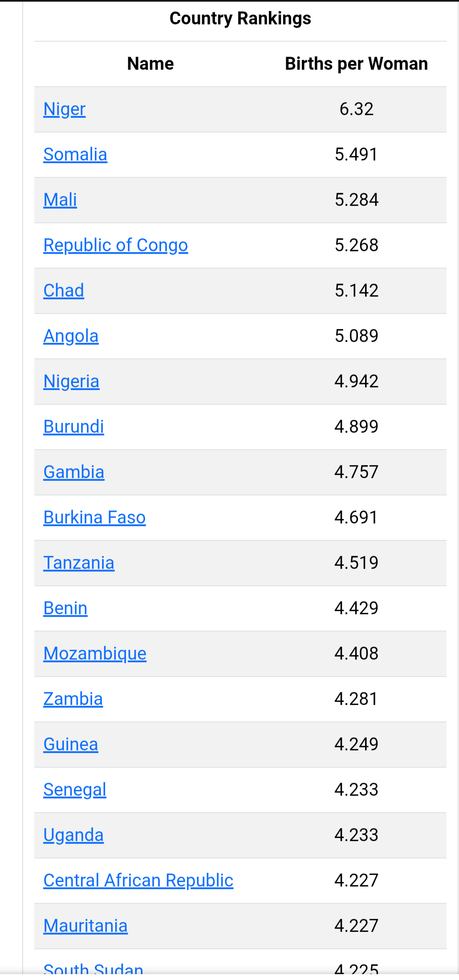Image resolution: width=459 pixels, height=980 pixels.
Task: Open the Mauritania country link
Action: (x=85, y=926)
